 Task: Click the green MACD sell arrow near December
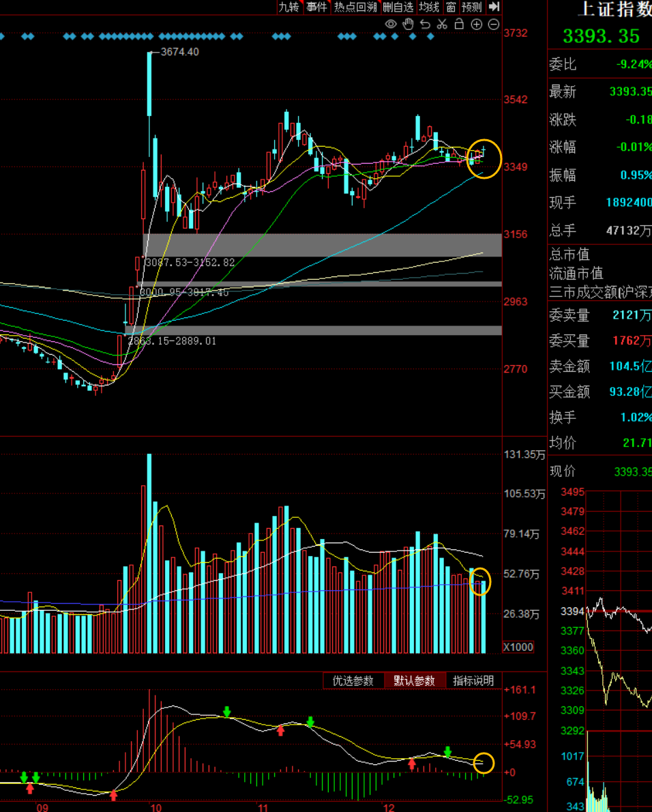(x=448, y=751)
